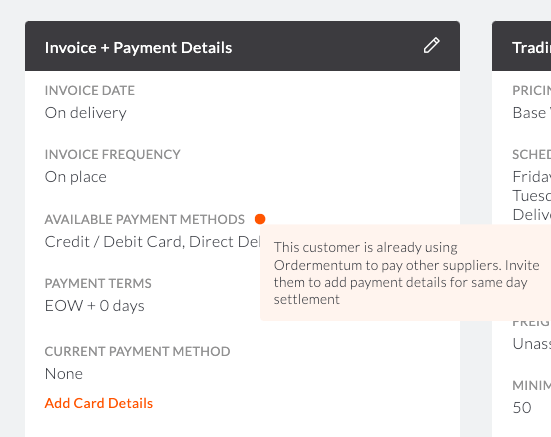Click the Invoice Date label

coord(90,91)
